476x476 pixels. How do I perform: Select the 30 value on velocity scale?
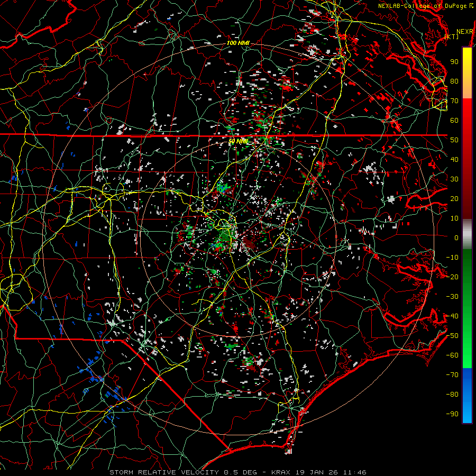(x=454, y=179)
